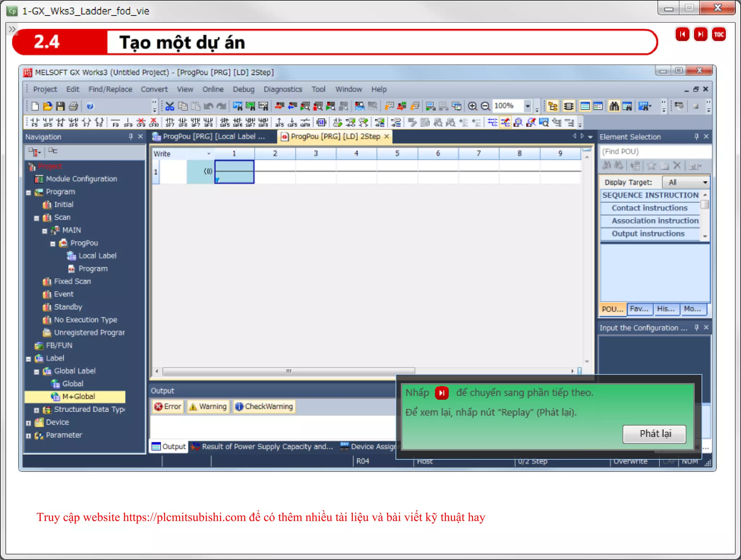Switch to ProgPou Local Label tab

(209, 137)
